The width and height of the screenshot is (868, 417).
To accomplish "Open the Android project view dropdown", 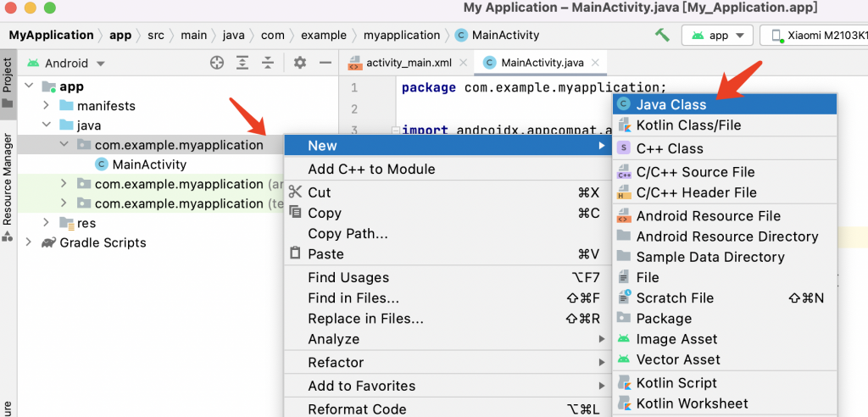I will tap(65, 63).
